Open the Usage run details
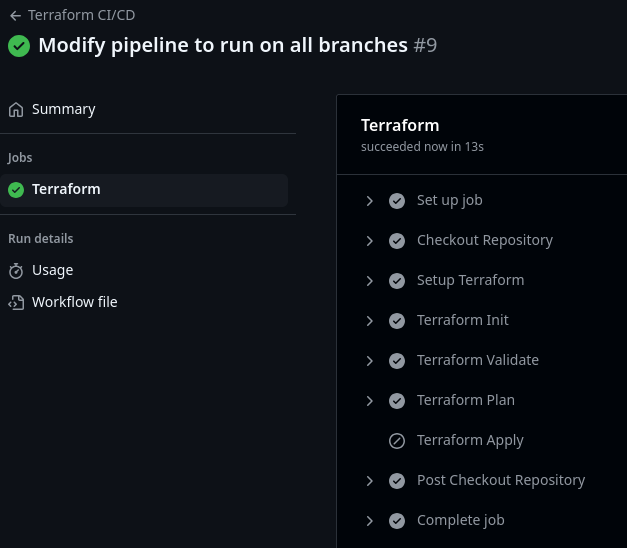Viewport: 627px width, 548px height. [x=52, y=270]
